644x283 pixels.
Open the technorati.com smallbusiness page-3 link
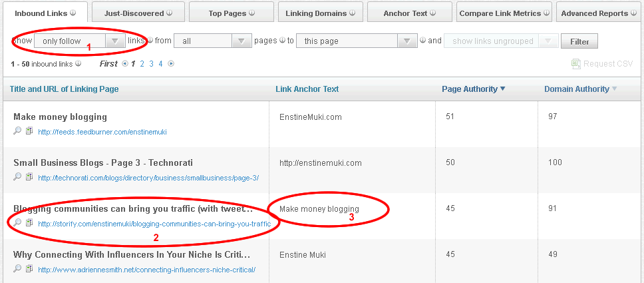point(148,178)
